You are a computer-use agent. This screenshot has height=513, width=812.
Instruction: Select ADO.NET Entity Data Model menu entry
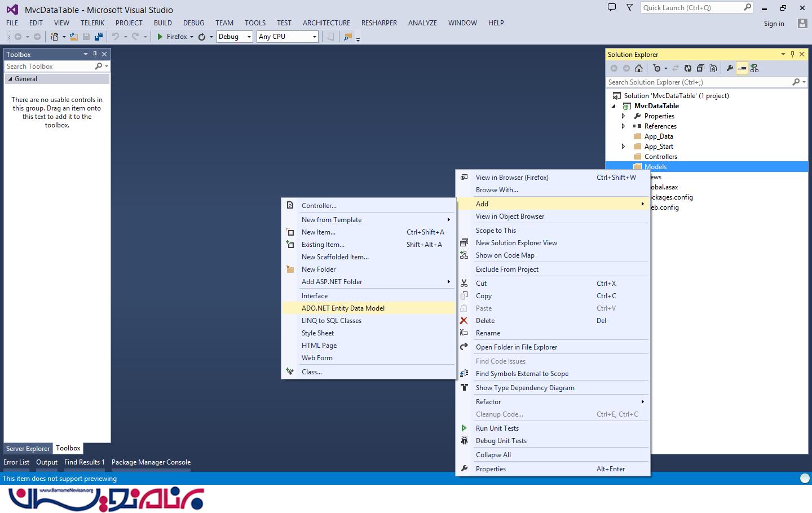coord(343,308)
